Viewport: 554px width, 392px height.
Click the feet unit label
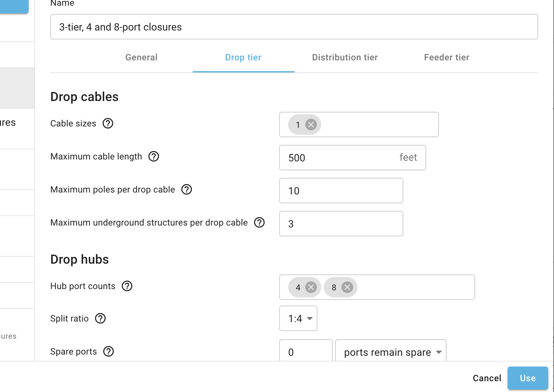pyautogui.click(x=408, y=157)
